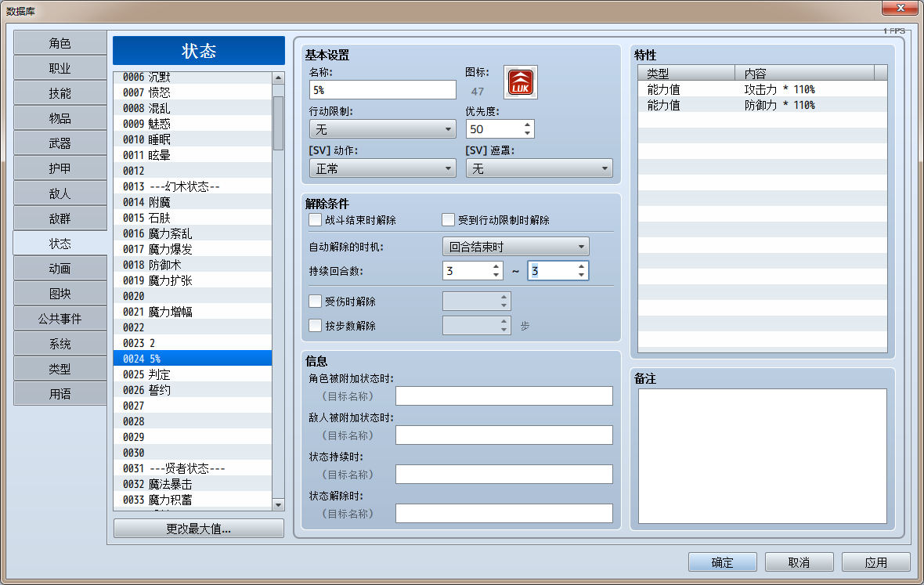Click the 更改最大值... button
The height and width of the screenshot is (585, 924).
click(199, 529)
